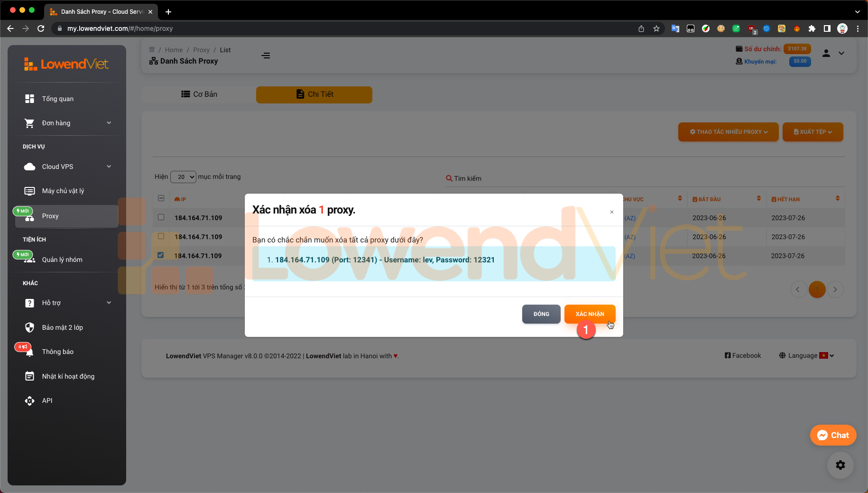This screenshot has height=493, width=868.
Task: Tick the checkbox for first proxy row
Action: point(161,217)
